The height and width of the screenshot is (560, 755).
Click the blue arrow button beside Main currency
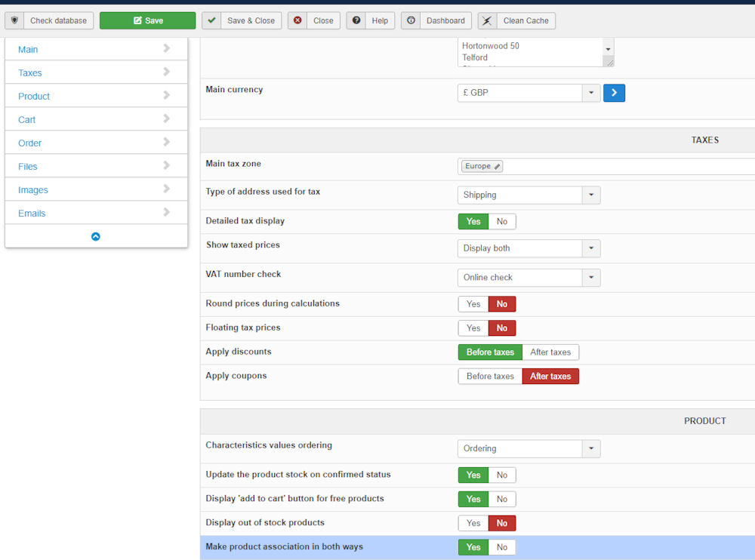(614, 93)
